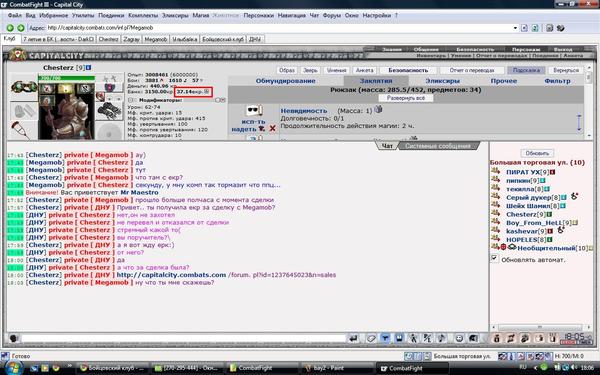Screen dimensions: 600x375
Task: Switch to the Системные сообщения tab
Action: coord(437,146)
